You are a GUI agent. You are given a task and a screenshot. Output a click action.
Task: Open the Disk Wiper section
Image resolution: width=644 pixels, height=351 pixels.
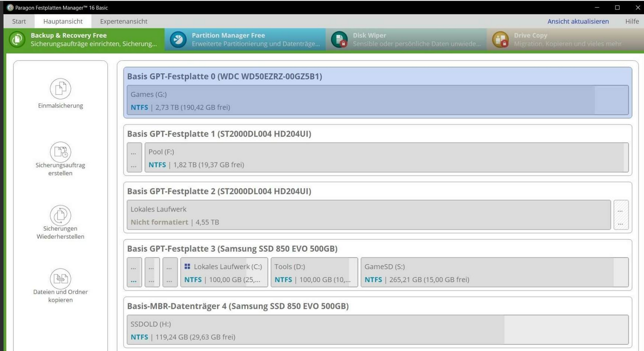click(x=406, y=39)
